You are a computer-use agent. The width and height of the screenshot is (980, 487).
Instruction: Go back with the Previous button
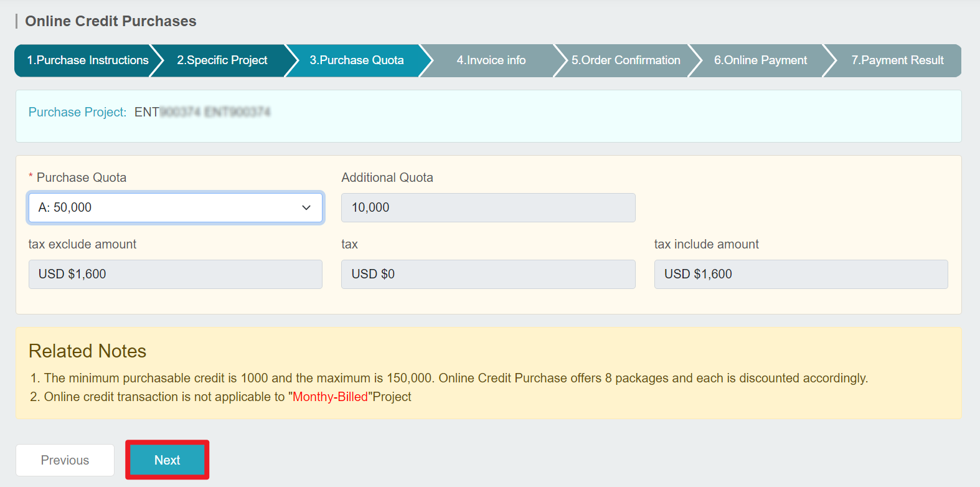click(x=65, y=460)
